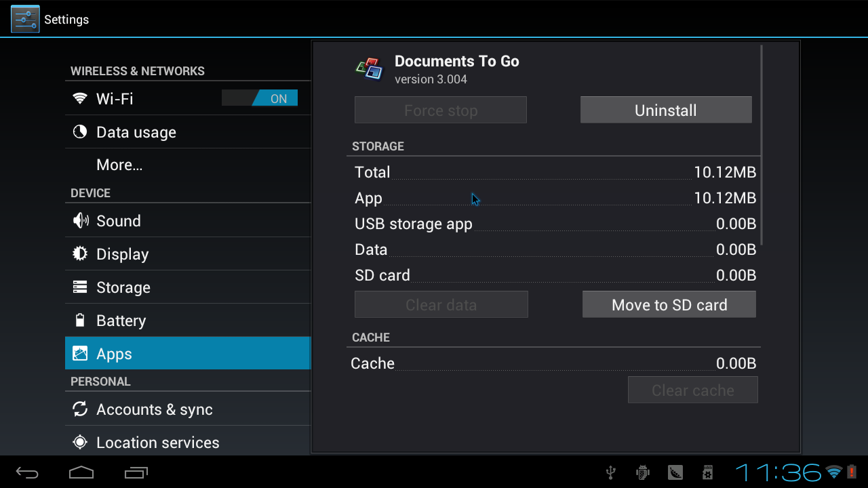Click the Cache 0.00B row
This screenshot has width=868, height=488.
555,363
